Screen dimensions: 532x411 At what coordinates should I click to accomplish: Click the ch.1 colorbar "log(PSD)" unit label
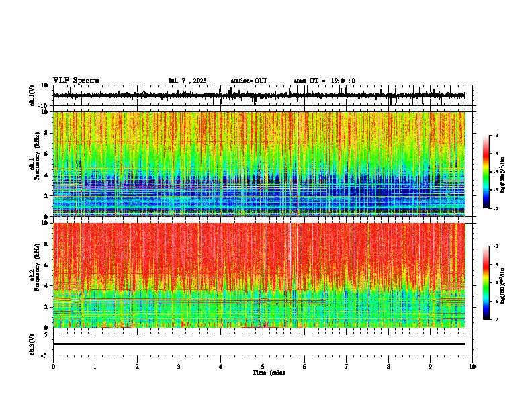point(503,175)
